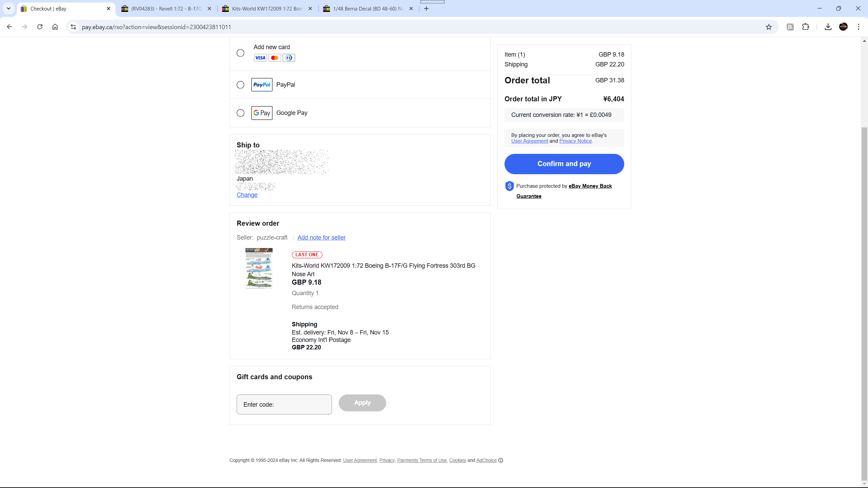Open the Kits-World decal item thumbnail
This screenshot has height=488, width=868.
click(x=259, y=268)
